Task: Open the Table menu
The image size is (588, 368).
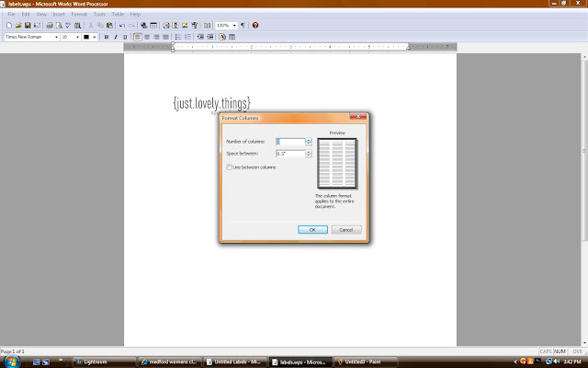Action: point(118,15)
